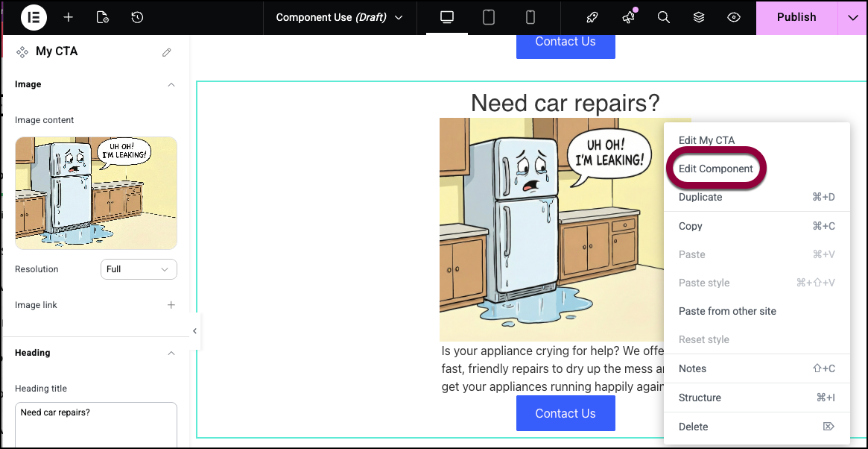Screen dimensions: 868x449
Task: Toggle preview with the eye icon
Action: pos(734,17)
